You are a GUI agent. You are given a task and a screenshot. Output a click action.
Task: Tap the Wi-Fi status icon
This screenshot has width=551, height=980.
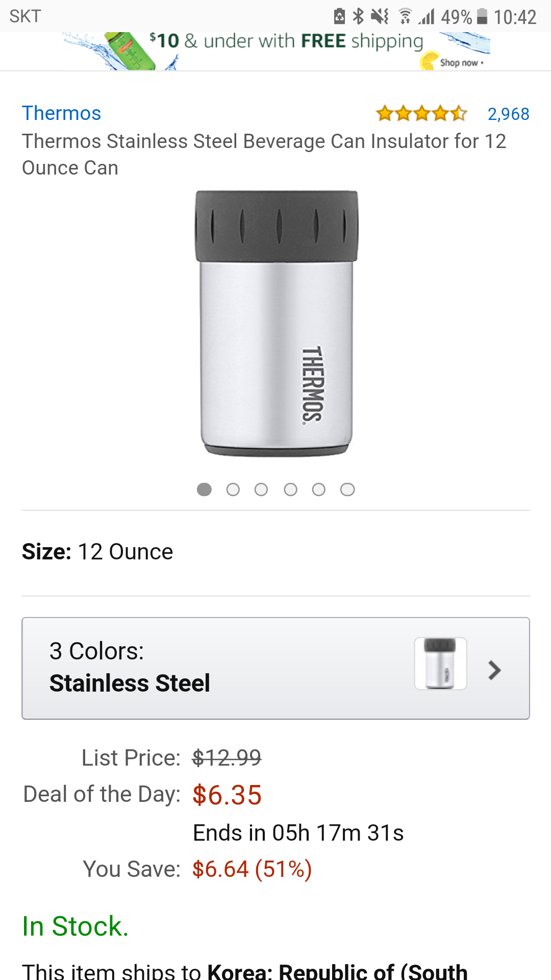(405, 16)
